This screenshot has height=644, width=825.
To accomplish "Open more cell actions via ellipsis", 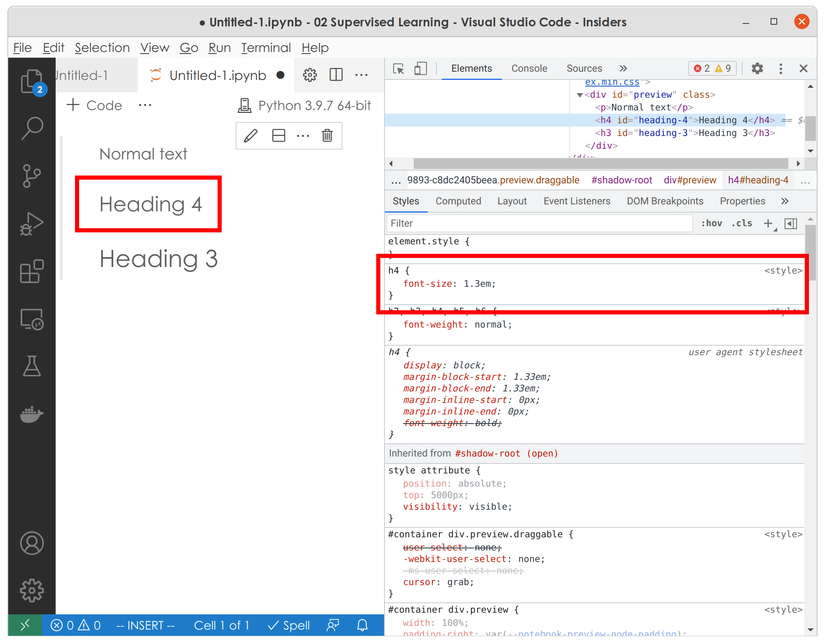I will tap(303, 136).
